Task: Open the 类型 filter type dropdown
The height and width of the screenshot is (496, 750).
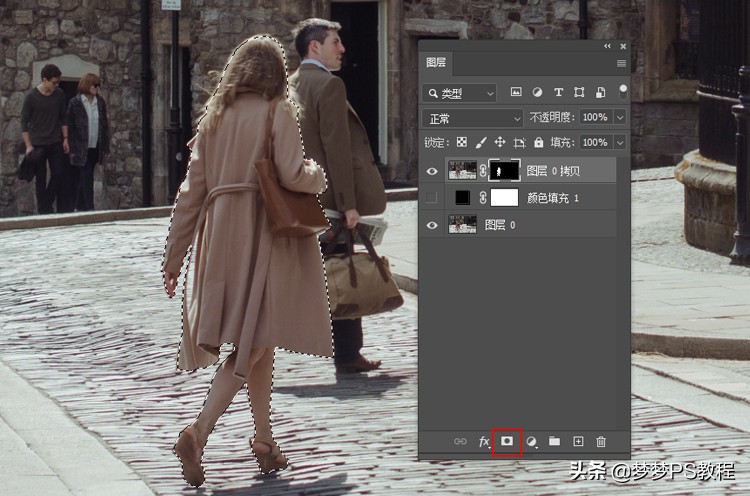Action: click(x=460, y=93)
